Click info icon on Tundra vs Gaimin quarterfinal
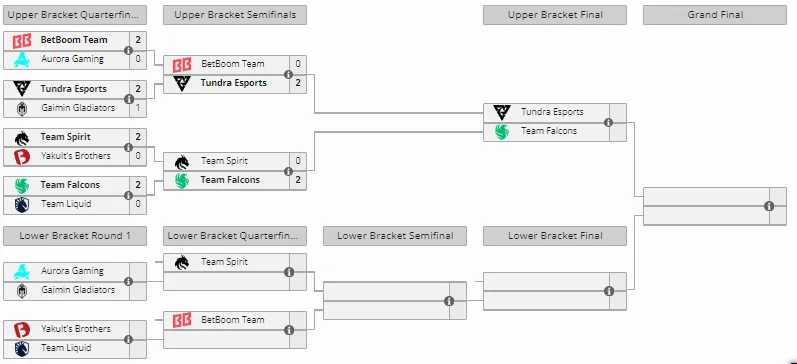The height and width of the screenshot is (364, 797). (129, 99)
